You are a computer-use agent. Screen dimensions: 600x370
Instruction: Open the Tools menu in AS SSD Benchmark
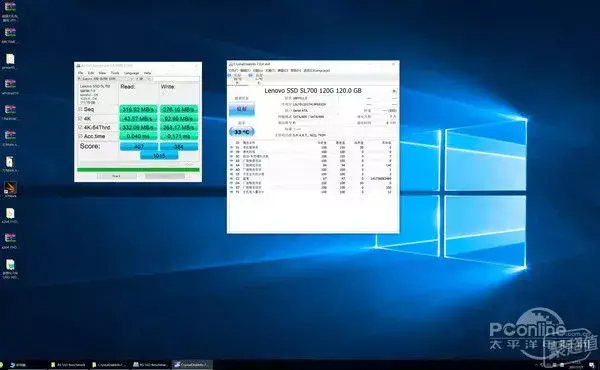(x=115, y=73)
